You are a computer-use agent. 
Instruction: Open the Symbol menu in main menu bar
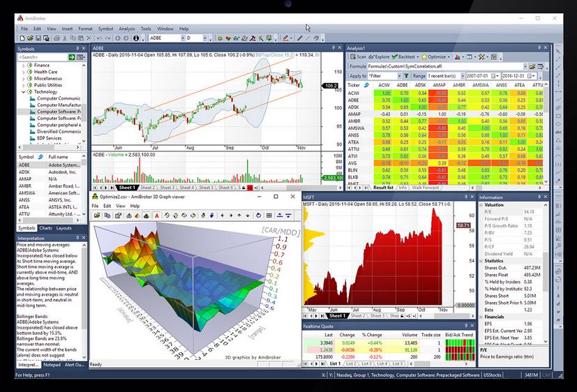click(x=105, y=29)
